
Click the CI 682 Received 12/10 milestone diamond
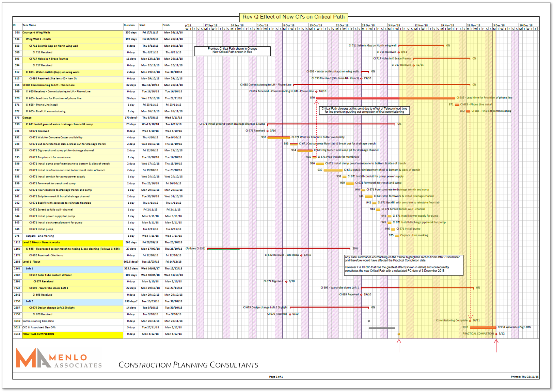tap(301, 255)
